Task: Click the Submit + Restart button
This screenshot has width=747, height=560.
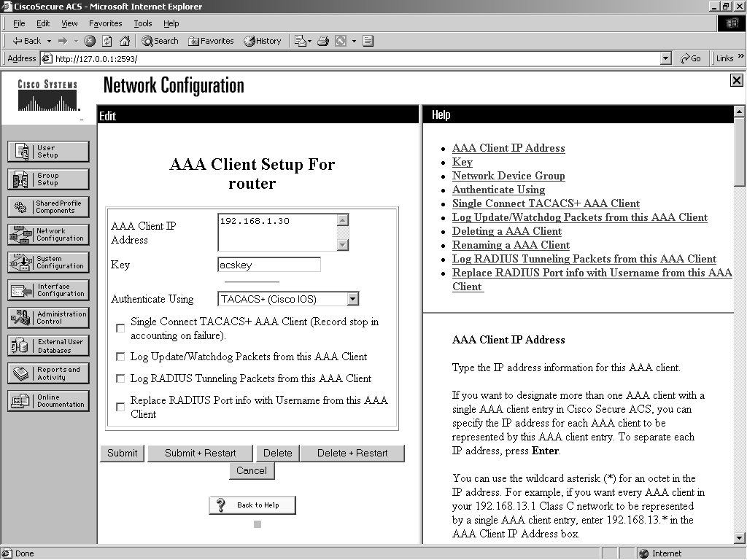Action: (x=200, y=453)
